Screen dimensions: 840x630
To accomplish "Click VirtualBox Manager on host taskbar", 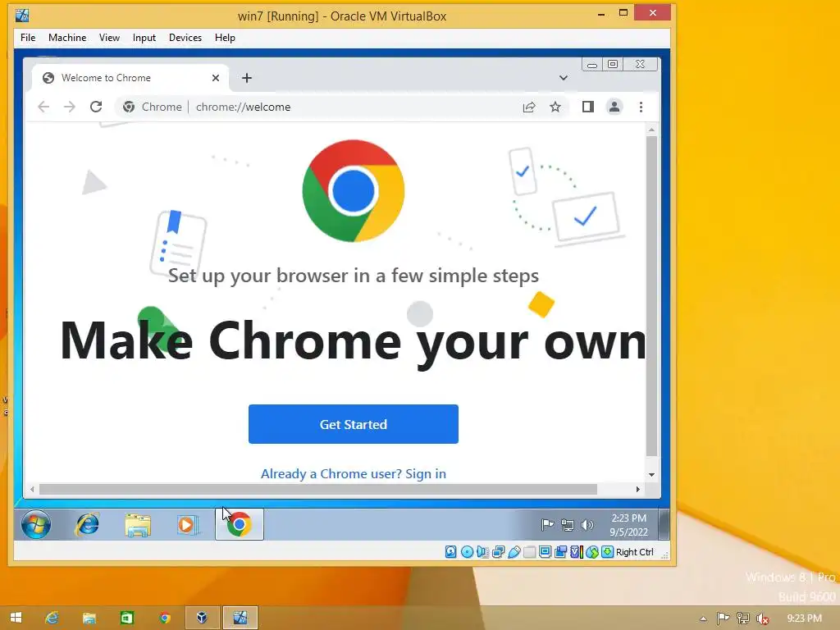I will [202, 618].
